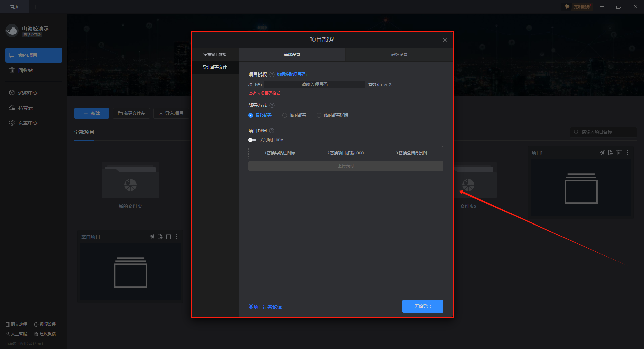The image size is (644, 349).
Task: Toggle the 项目OEM switch
Action: 252,140
